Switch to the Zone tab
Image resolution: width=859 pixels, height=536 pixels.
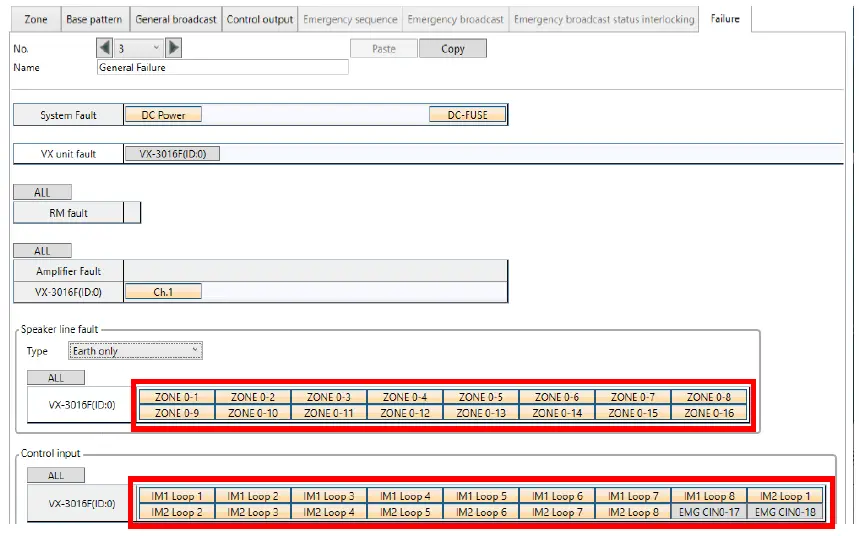coord(36,19)
